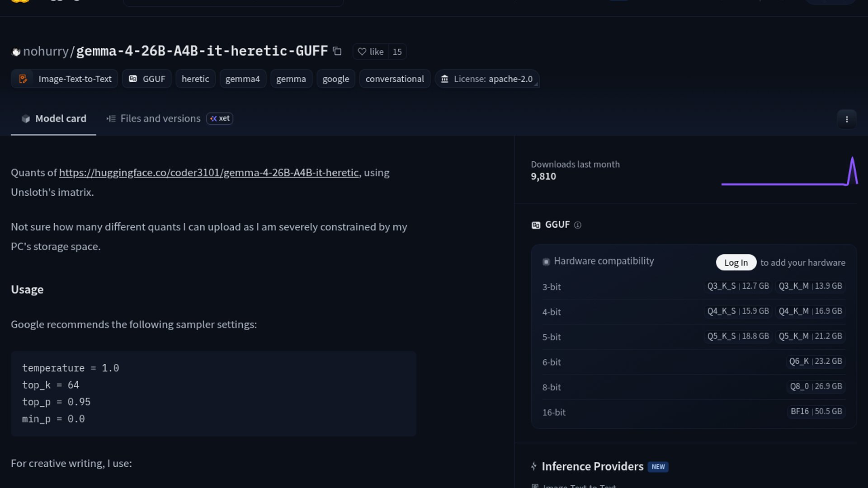Screen dimensions: 868x488
Task: Open the coder3101 gemma heretic link
Action: coord(208,173)
